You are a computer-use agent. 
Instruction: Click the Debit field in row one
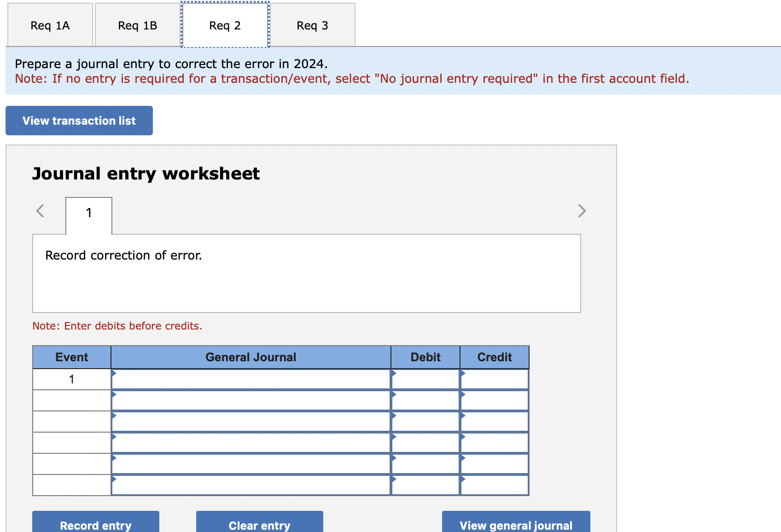(x=425, y=379)
